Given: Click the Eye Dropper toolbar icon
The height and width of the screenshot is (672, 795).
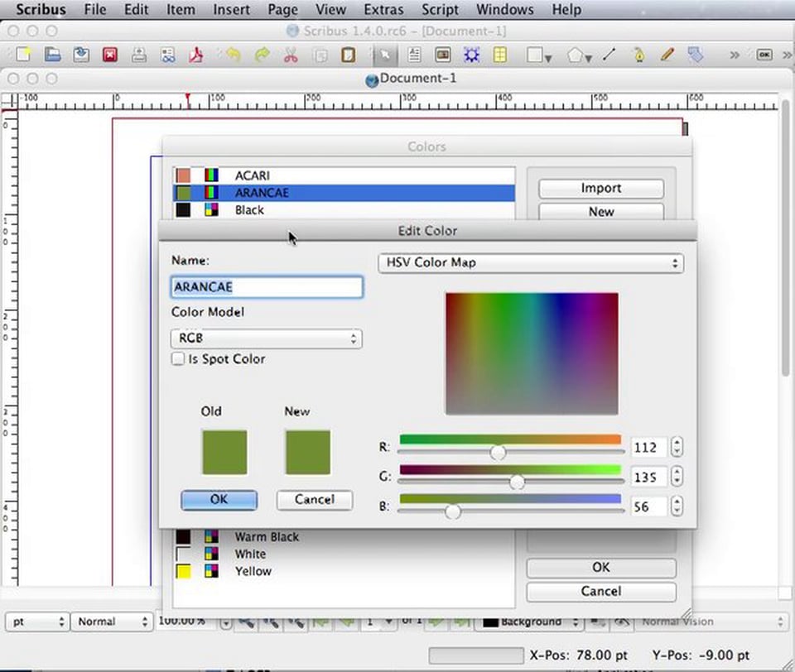Looking at the screenshot, I should pos(639,55).
